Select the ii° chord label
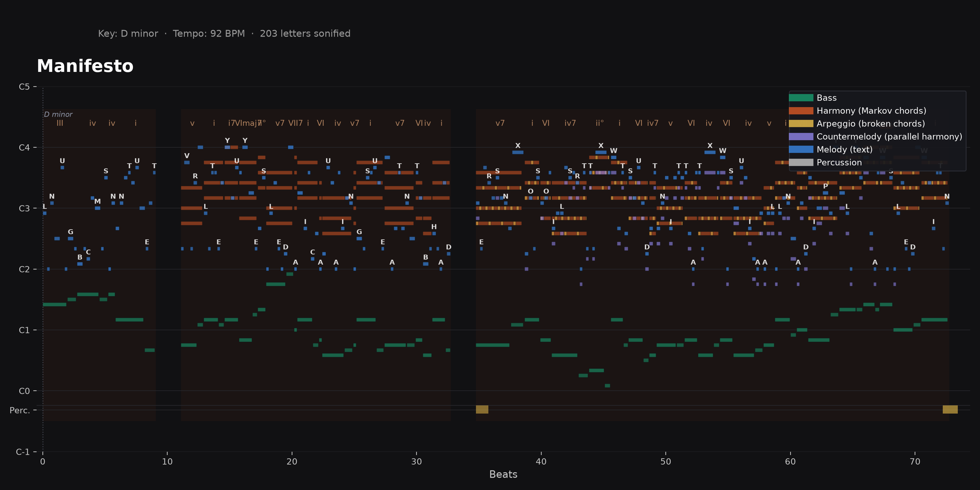Screen dimensions: 980x490 point(599,123)
